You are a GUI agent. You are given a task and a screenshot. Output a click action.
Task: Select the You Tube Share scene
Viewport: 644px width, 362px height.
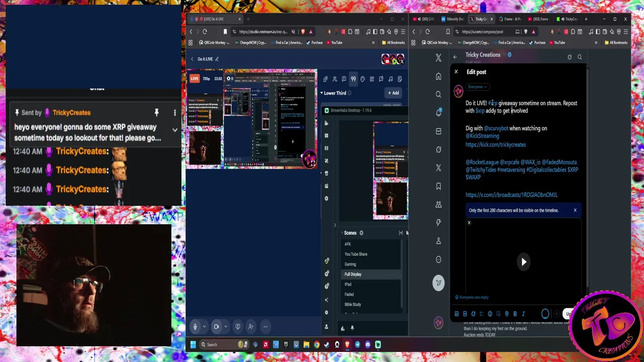pos(371,254)
